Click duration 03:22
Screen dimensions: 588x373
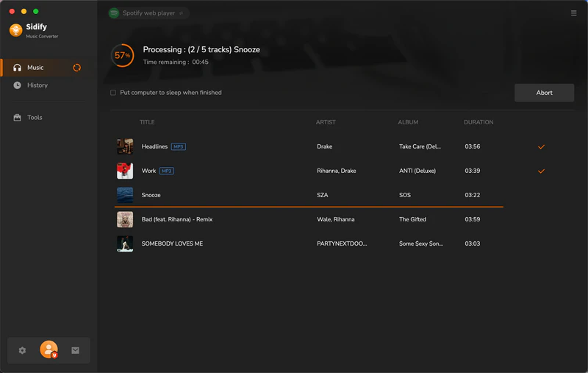472,195
